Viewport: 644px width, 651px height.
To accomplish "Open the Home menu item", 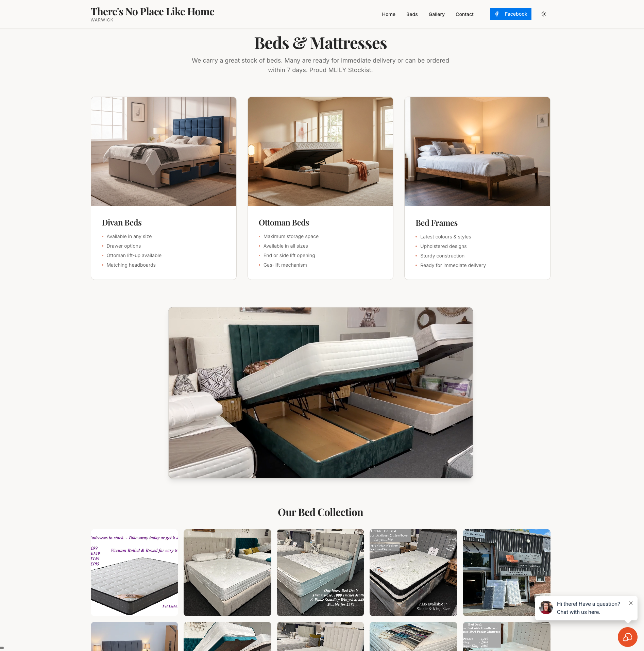I will [x=388, y=14].
